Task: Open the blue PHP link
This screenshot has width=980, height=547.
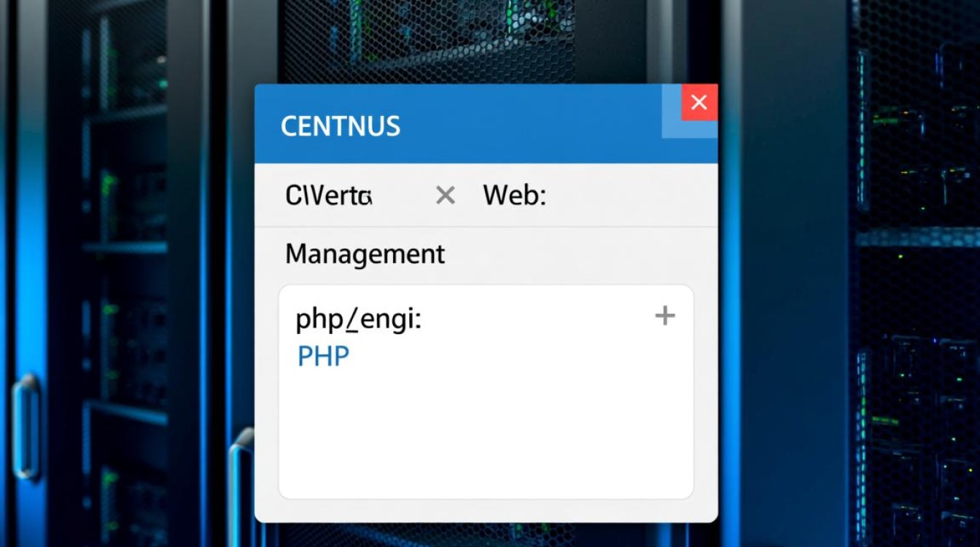Action: [x=323, y=357]
